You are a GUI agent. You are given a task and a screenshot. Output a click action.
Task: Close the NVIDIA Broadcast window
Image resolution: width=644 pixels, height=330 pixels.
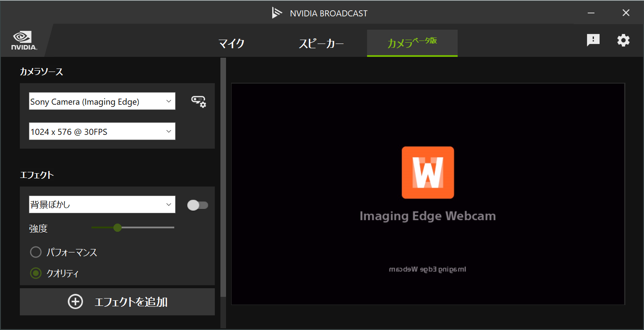pyautogui.click(x=626, y=13)
